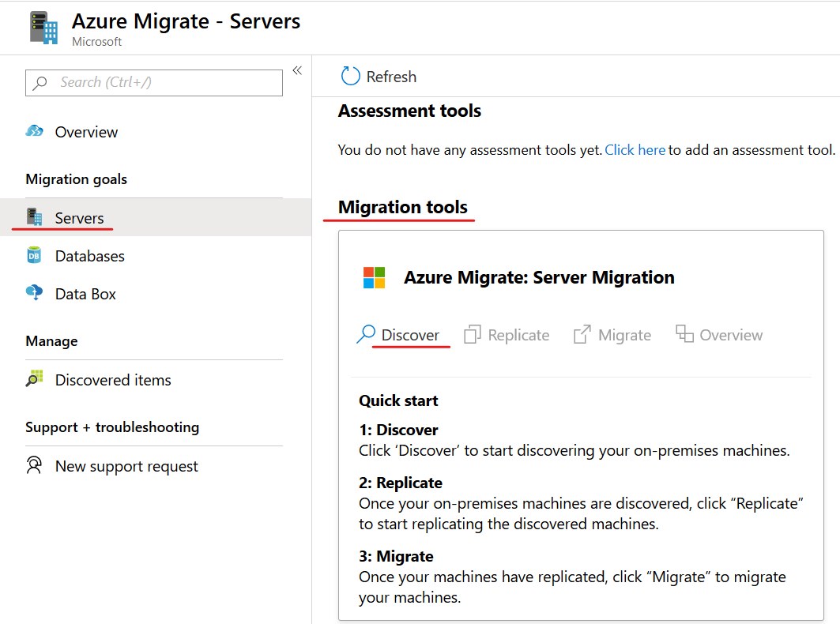Click the Overview squares icon on the card

[x=684, y=333]
